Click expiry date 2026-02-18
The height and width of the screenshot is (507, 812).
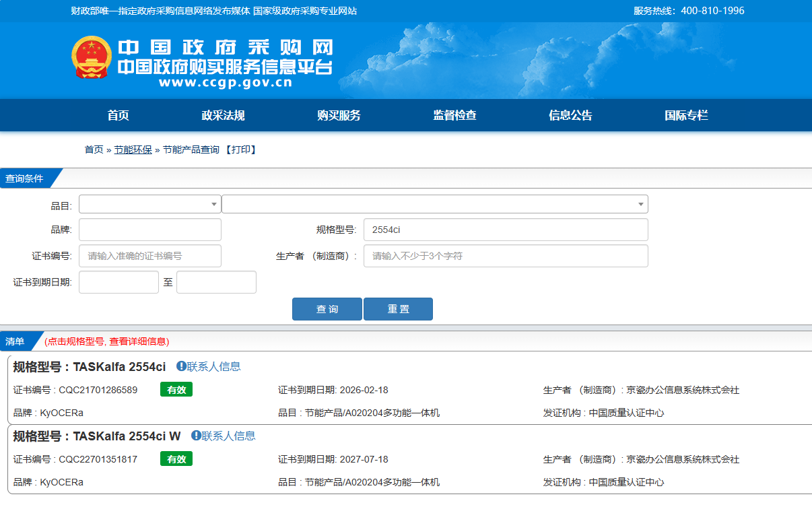pyautogui.click(x=364, y=390)
